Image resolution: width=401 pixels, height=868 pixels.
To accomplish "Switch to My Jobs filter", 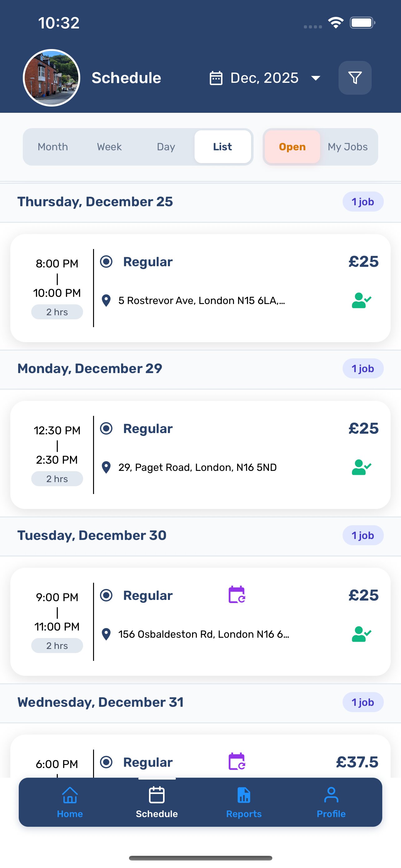I will 348,147.
